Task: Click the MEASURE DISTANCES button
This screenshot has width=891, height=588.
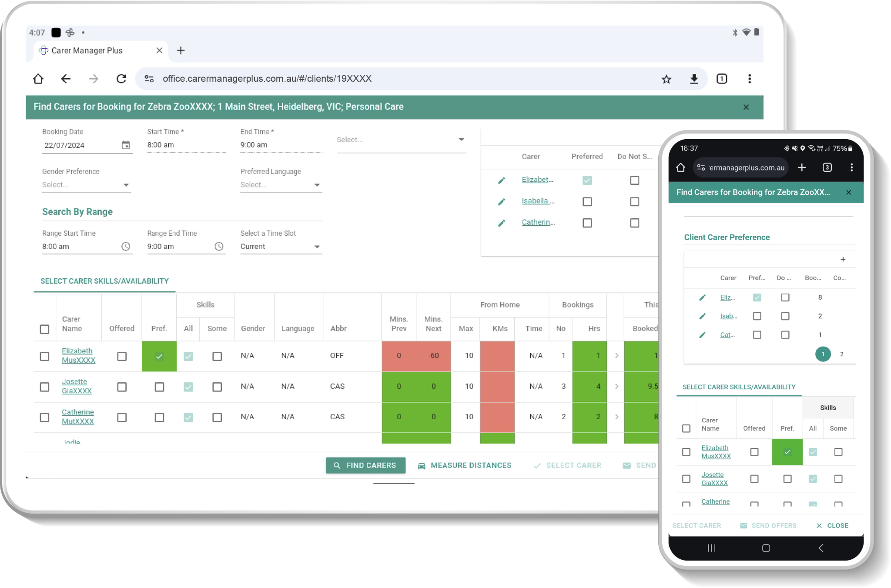Action: 465,465
